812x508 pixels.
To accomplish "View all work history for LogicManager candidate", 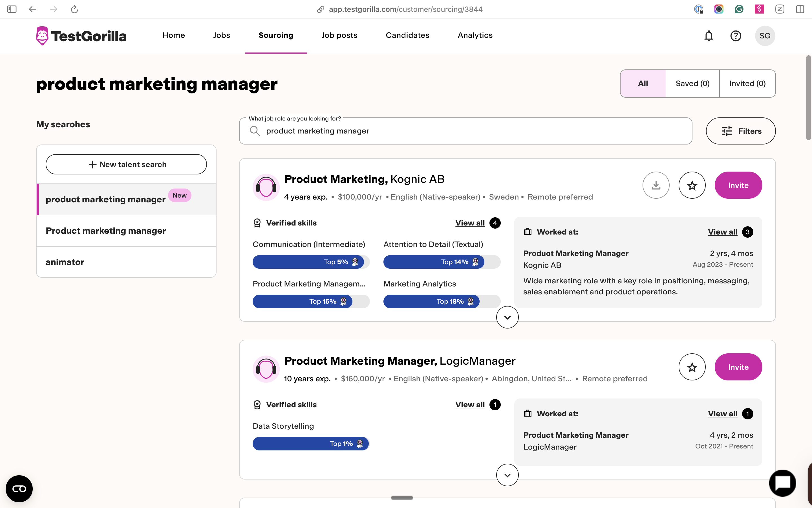I will coord(722,413).
